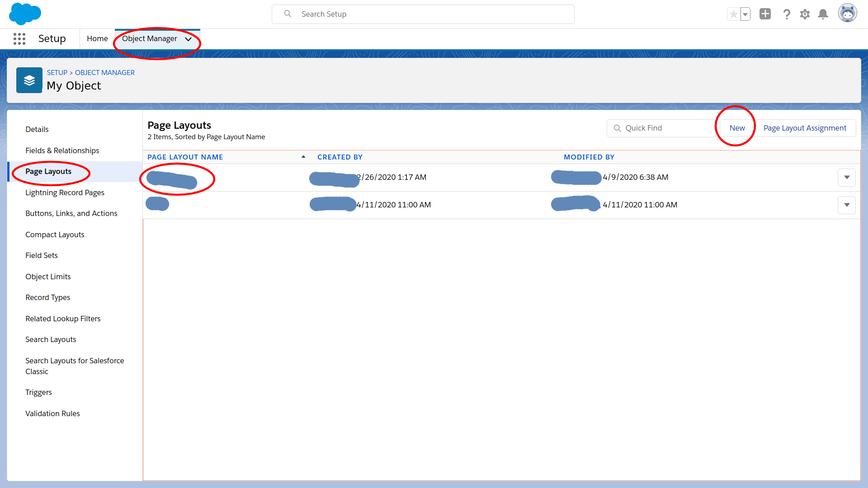Open second page layout row actions menu
Viewport: 868px width, 488px height.
(x=846, y=205)
